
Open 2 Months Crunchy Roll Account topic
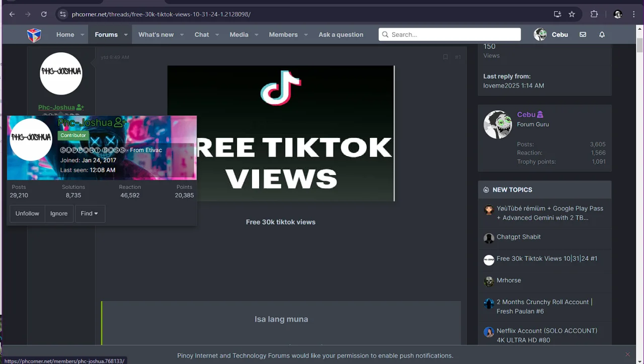(x=544, y=307)
